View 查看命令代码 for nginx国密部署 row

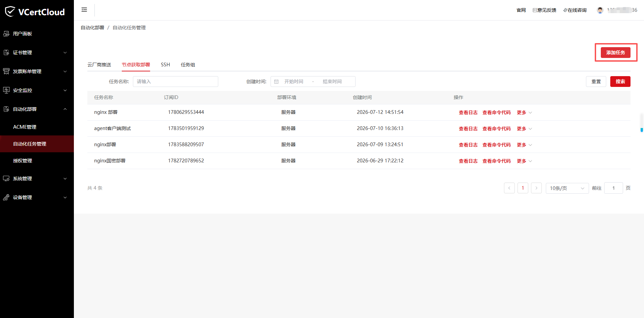click(496, 161)
